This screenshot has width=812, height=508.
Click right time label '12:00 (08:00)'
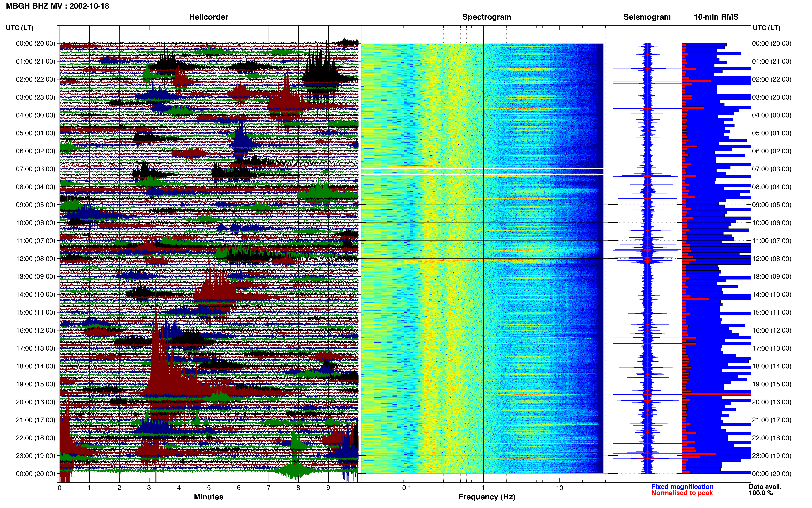(x=772, y=259)
